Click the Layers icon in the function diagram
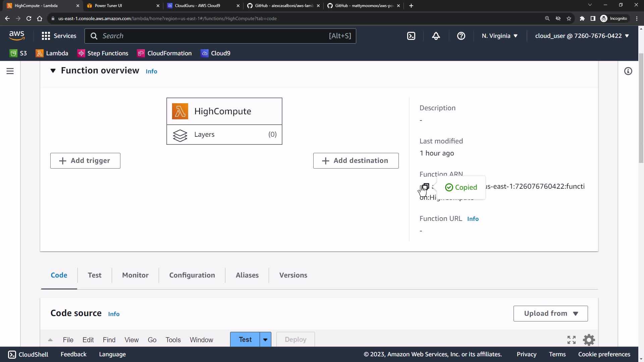This screenshot has width=644, height=362. pos(180,135)
